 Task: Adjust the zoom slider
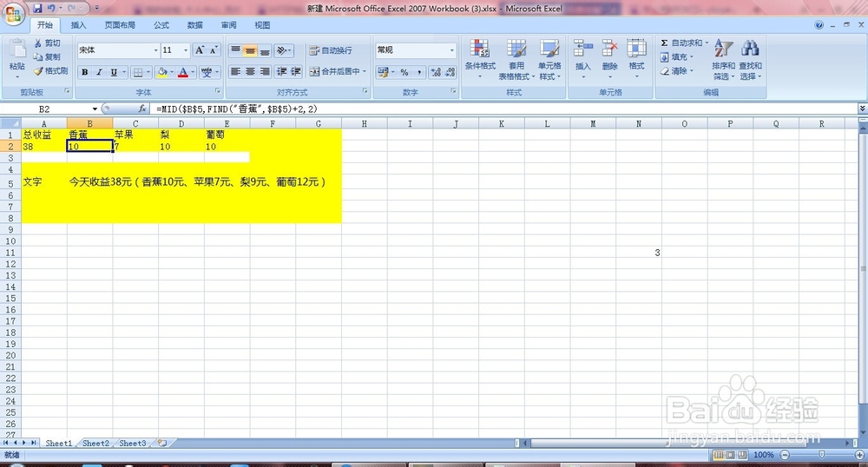tap(821, 455)
